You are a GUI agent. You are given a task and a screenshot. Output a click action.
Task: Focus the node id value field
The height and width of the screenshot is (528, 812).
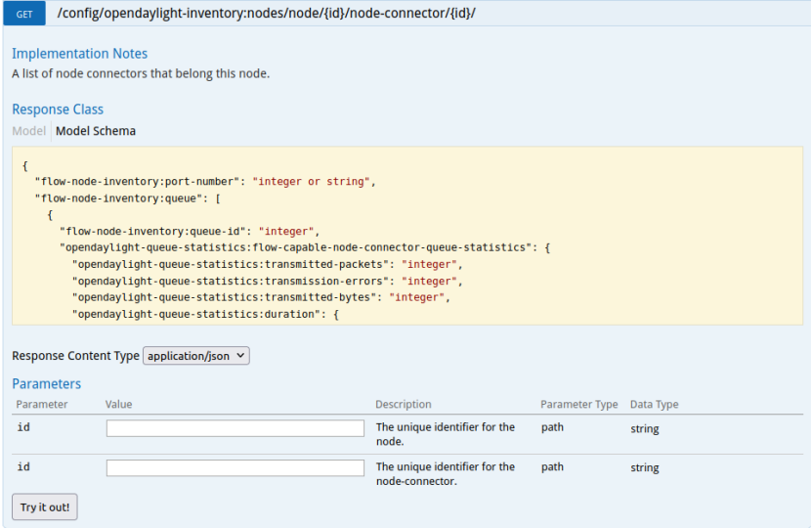pyautogui.click(x=235, y=428)
